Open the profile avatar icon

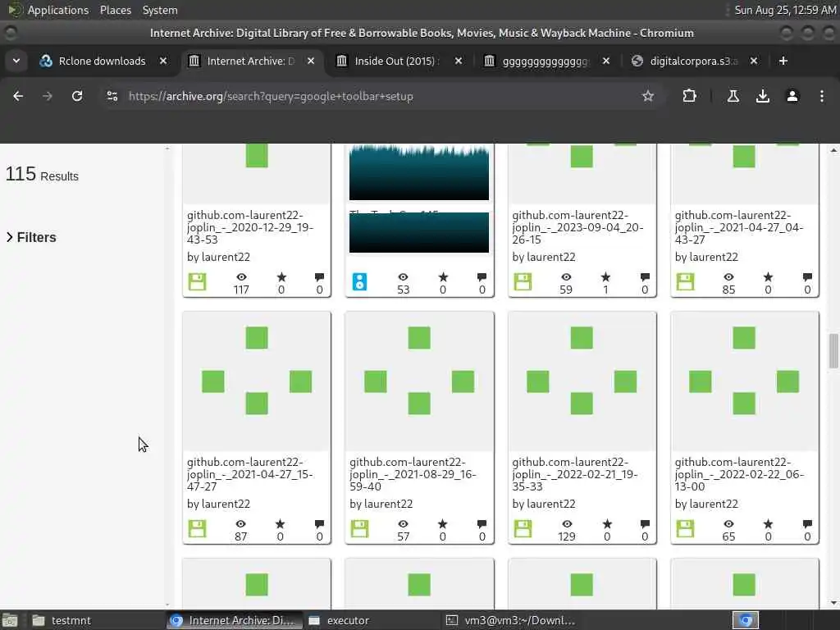[x=792, y=97]
